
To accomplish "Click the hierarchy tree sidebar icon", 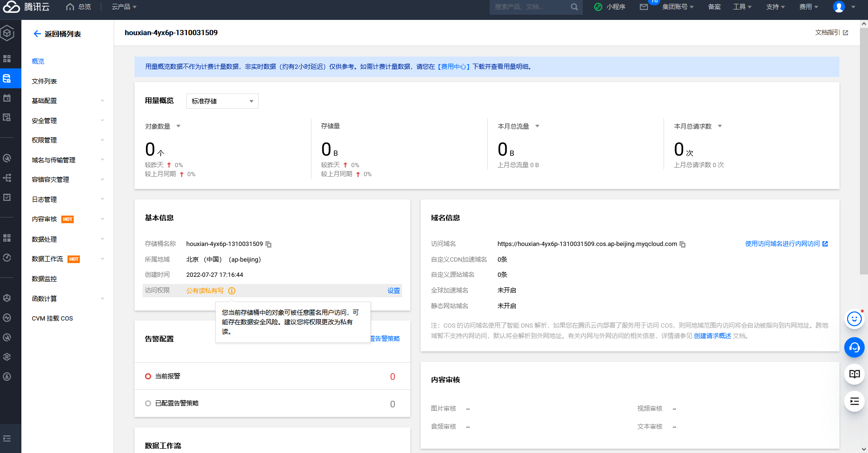I will tap(7, 178).
